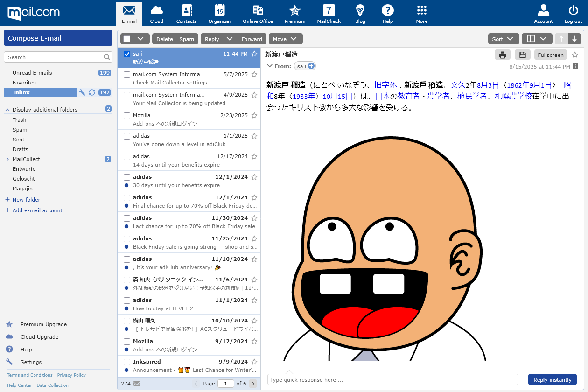Click the print icon for this email

click(502, 55)
